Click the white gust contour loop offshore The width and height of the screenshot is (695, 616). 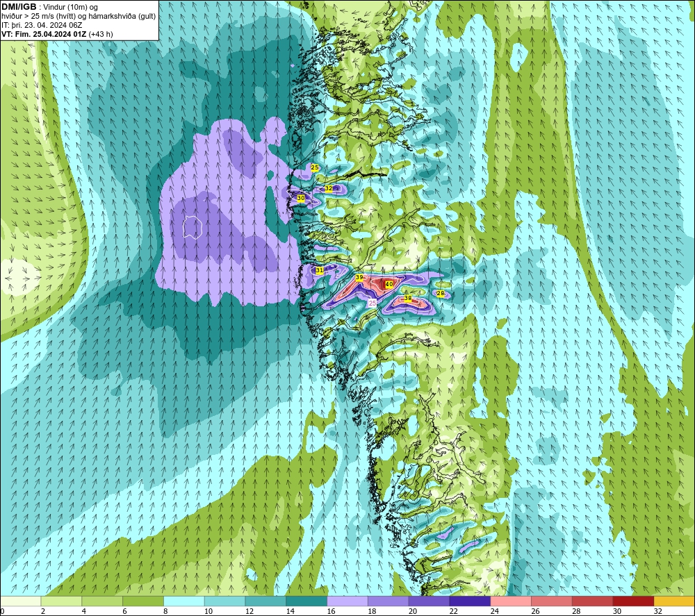click(x=193, y=228)
